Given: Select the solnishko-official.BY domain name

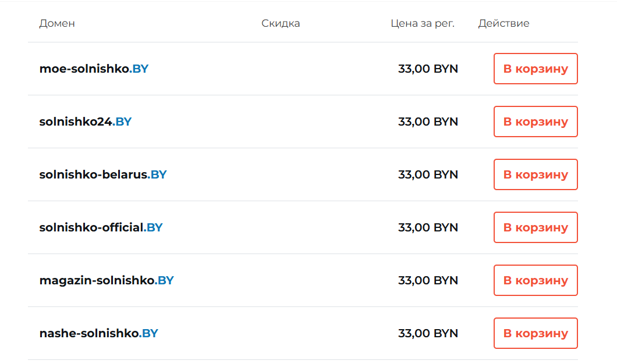Looking at the screenshot, I should (101, 227).
